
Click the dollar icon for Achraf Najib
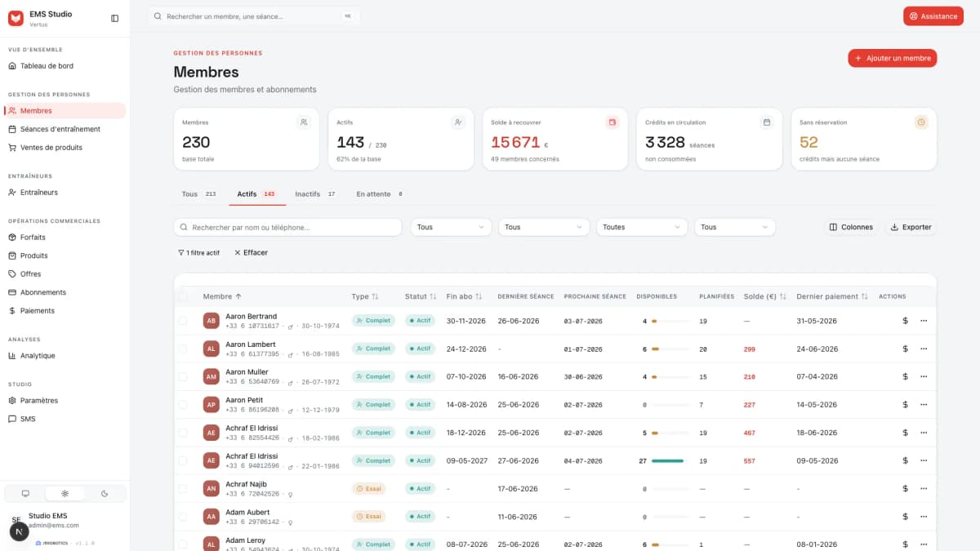pyautogui.click(x=905, y=488)
